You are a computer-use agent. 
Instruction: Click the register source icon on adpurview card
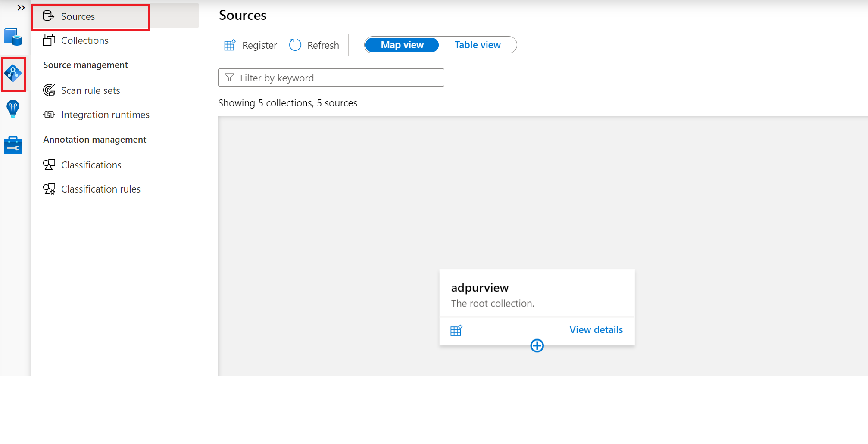456,330
